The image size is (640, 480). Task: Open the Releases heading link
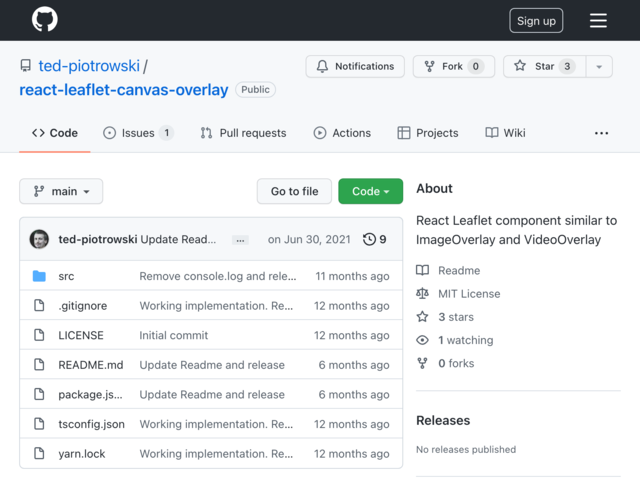pos(443,420)
